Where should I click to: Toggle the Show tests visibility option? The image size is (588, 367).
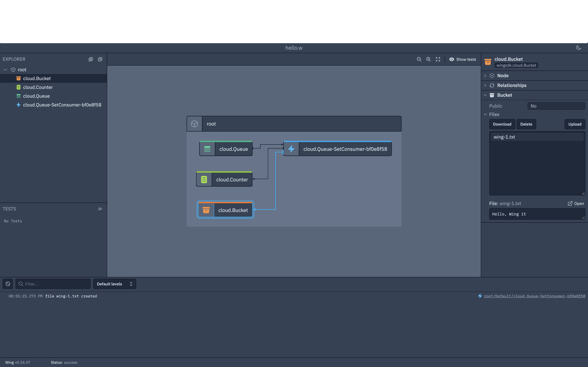[x=462, y=59]
